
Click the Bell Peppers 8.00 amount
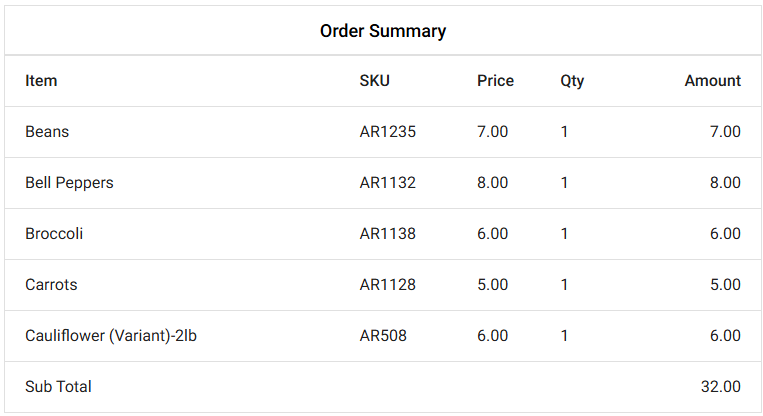(x=725, y=183)
